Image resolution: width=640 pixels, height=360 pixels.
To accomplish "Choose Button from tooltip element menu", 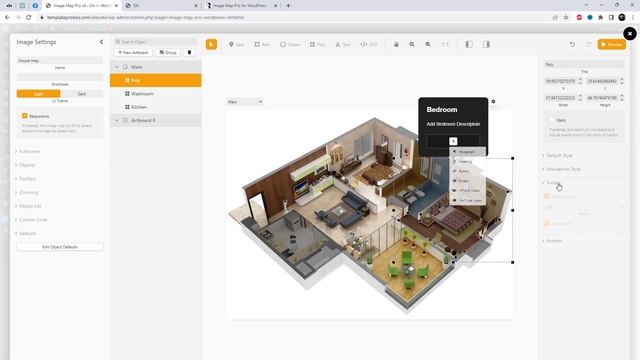I will (468, 171).
